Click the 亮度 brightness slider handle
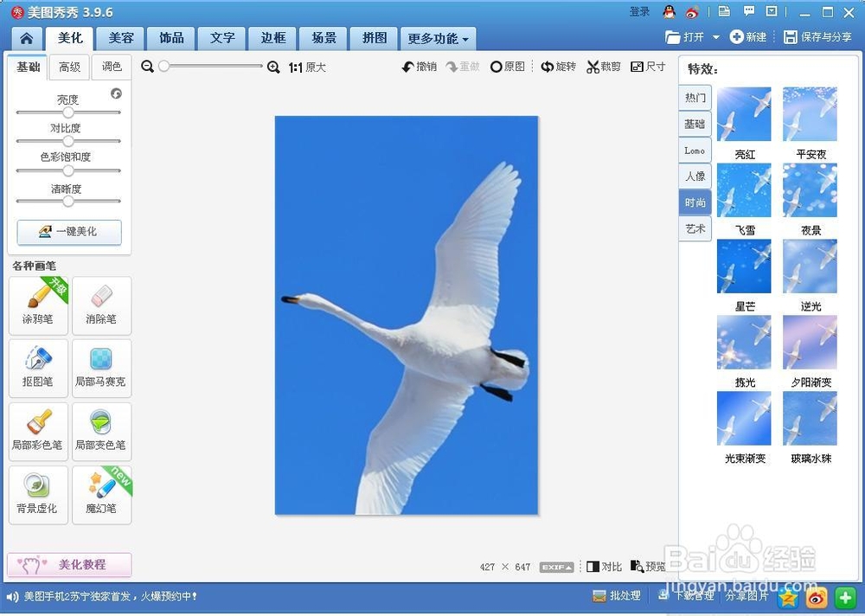865x616 pixels. tap(67, 112)
